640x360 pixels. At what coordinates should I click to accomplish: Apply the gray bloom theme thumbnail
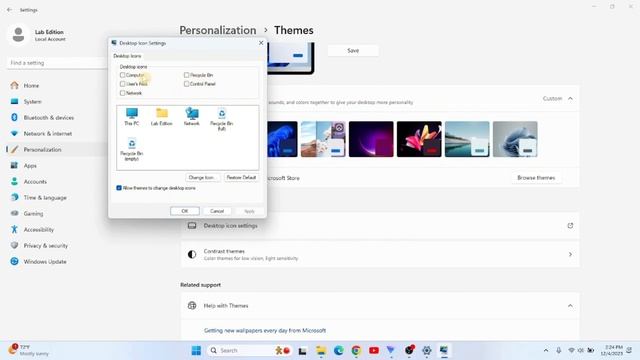515,139
